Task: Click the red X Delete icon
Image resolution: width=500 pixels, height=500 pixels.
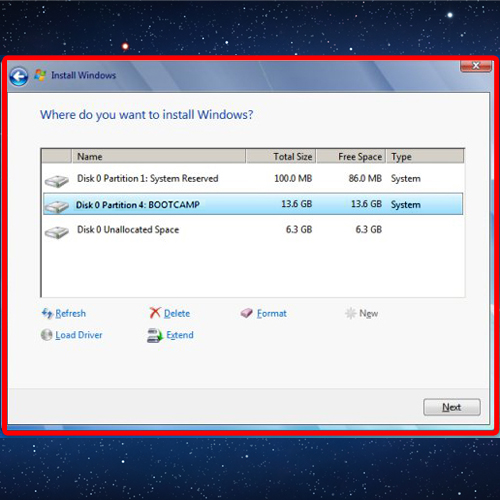Action: [x=155, y=313]
